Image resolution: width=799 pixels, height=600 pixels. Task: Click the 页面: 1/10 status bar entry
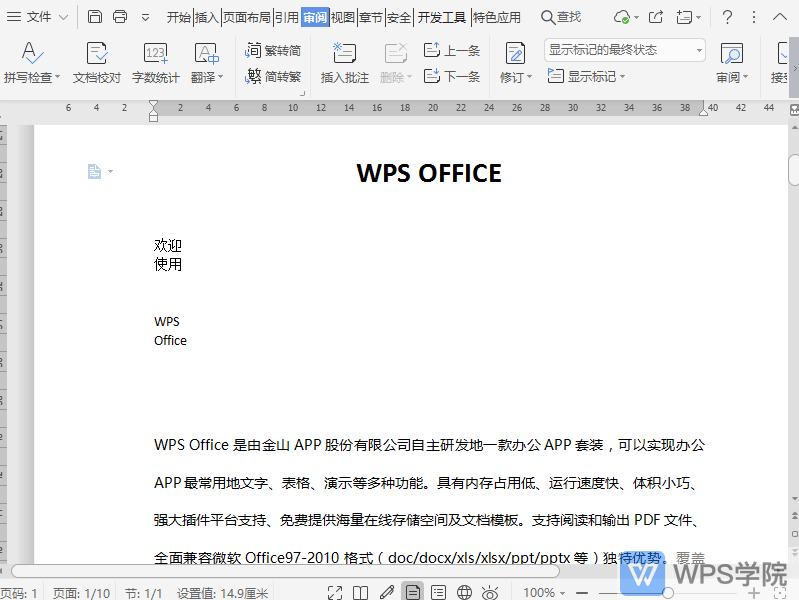coord(81,593)
